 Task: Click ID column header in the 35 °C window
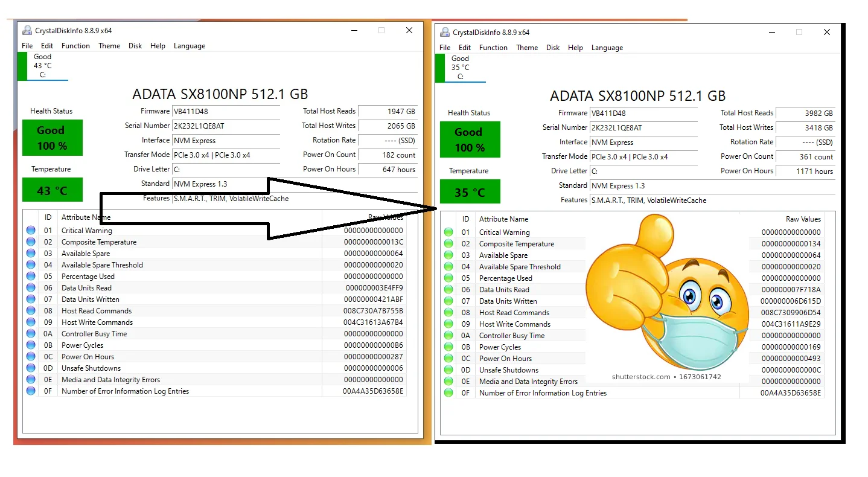pyautogui.click(x=465, y=219)
